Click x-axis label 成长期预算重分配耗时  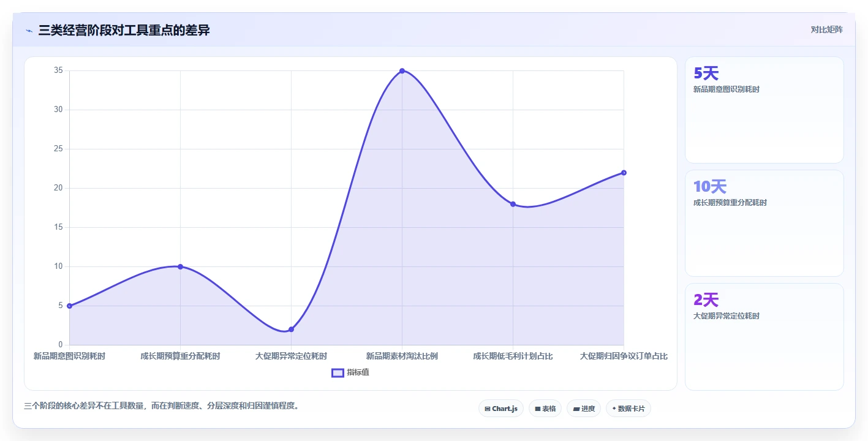click(x=180, y=356)
